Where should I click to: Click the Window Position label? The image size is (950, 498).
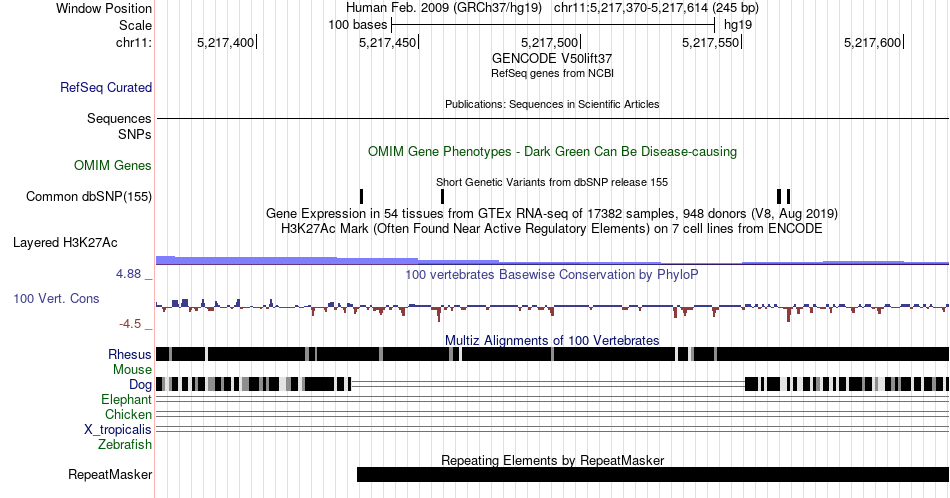coord(104,8)
